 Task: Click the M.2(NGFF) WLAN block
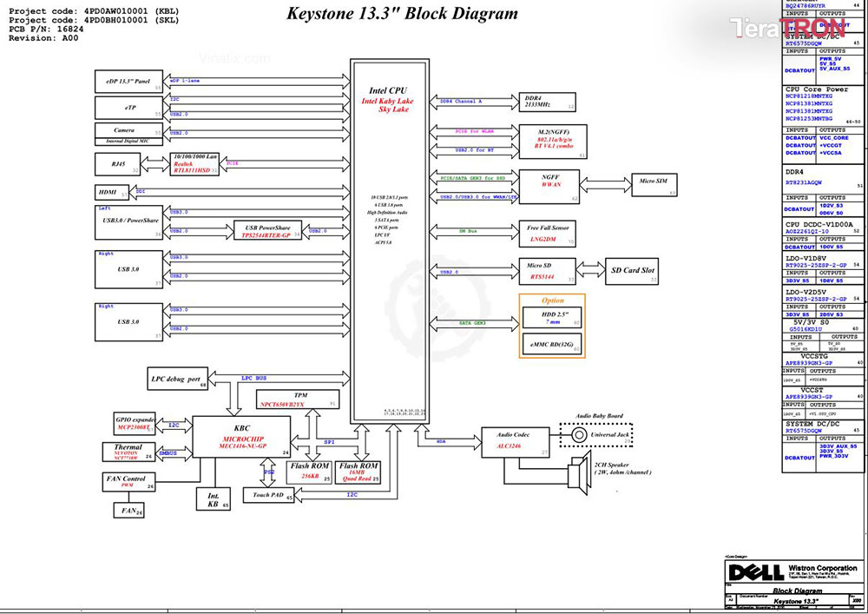click(x=553, y=142)
